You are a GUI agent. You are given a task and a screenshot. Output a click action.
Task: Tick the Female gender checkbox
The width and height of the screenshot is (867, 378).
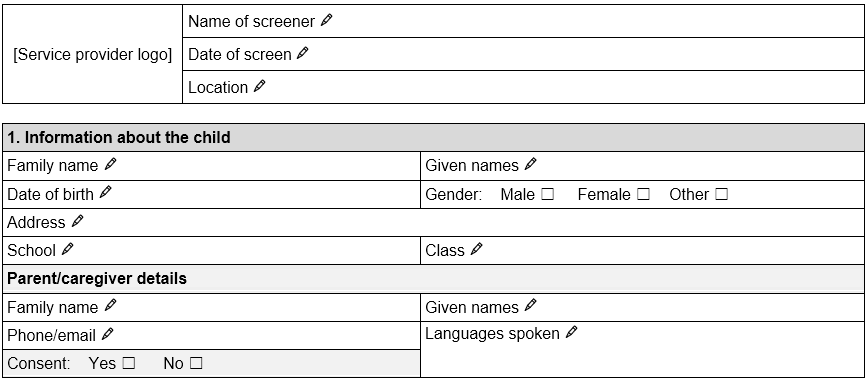(643, 194)
